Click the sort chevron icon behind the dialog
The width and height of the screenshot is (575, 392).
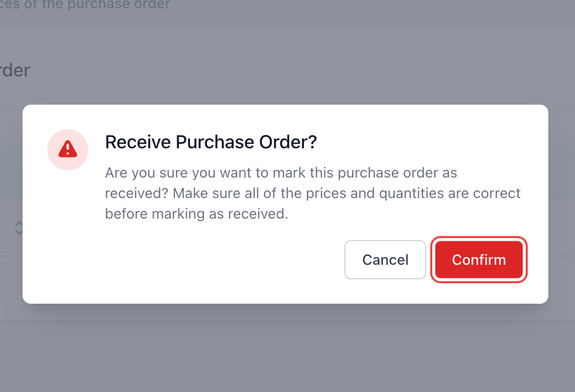pyautogui.click(x=18, y=227)
